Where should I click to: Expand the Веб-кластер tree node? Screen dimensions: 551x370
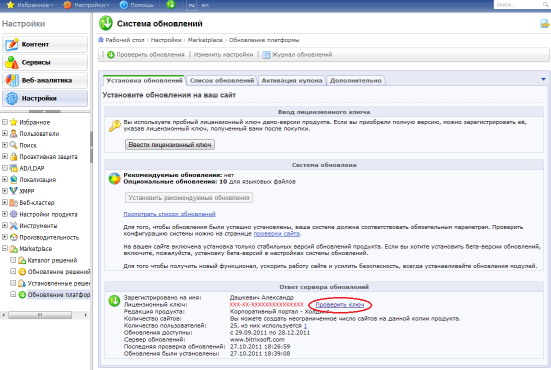[x=5, y=202]
